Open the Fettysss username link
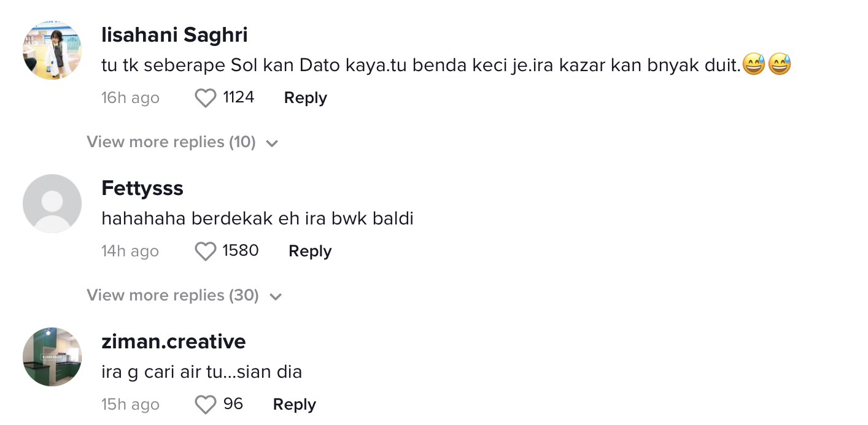Viewport: 868px width, 425px height. [x=142, y=188]
